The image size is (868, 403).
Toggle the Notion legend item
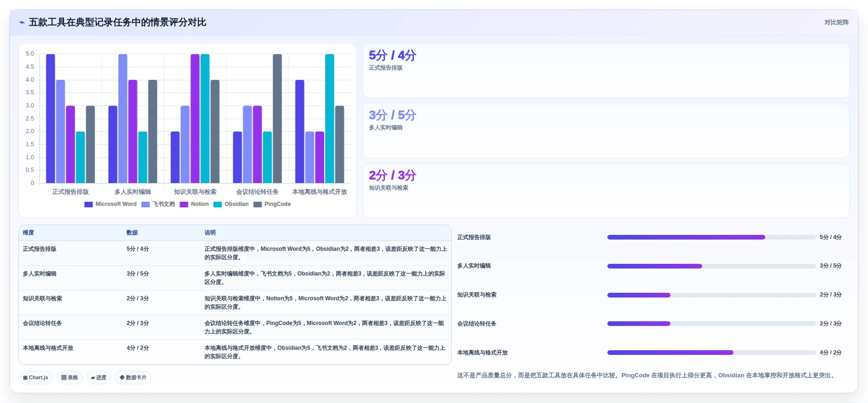click(194, 204)
